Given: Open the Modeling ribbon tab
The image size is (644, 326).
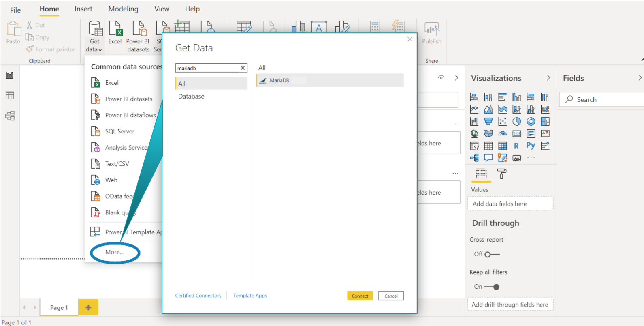Looking at the screenshot, I should pos(124,9).
